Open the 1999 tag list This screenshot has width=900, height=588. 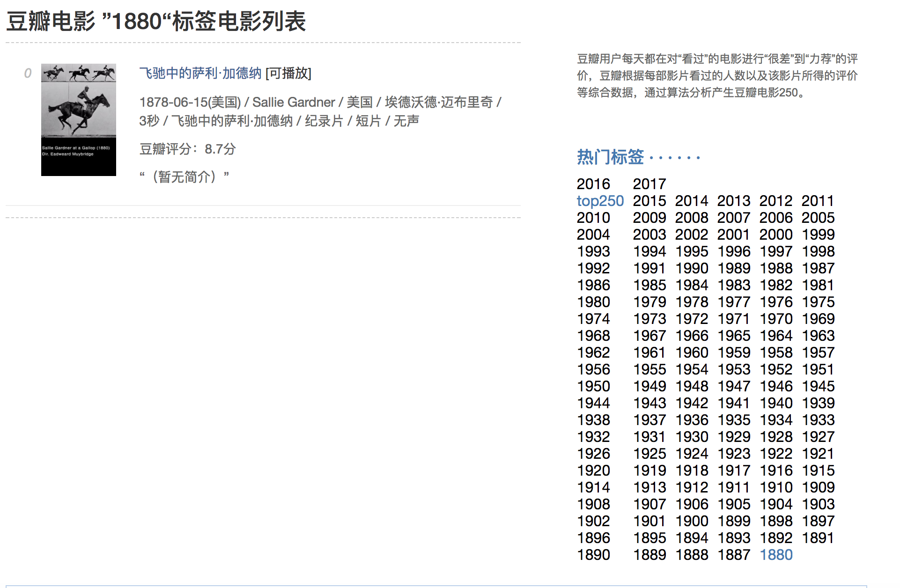[818, 234]
